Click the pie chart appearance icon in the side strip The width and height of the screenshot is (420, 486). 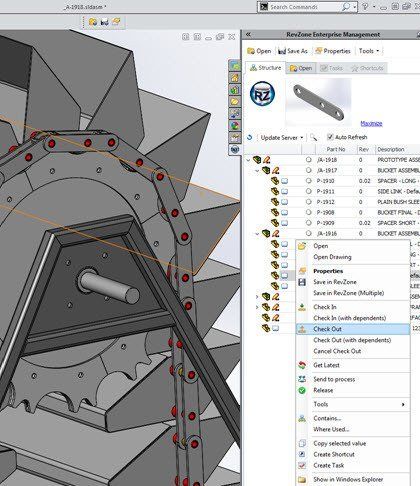click(235, 126)
